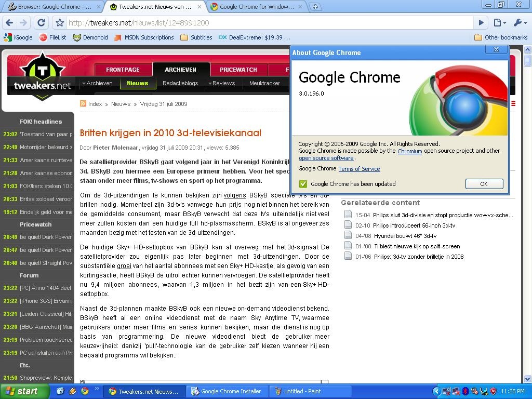Image resolution: width=532 pixels, height=399 pixels.
Task: Click the browser Forward arrow
Action: click(23, 23)
